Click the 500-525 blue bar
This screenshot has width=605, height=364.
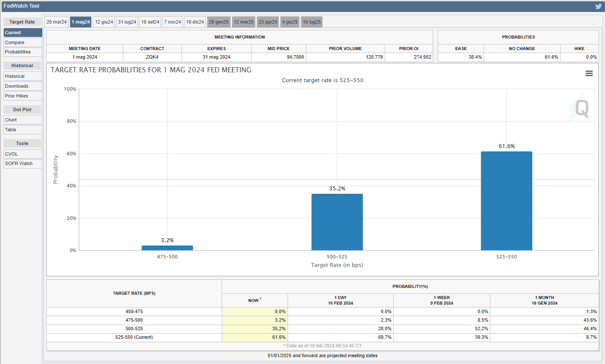click(337, 222)
